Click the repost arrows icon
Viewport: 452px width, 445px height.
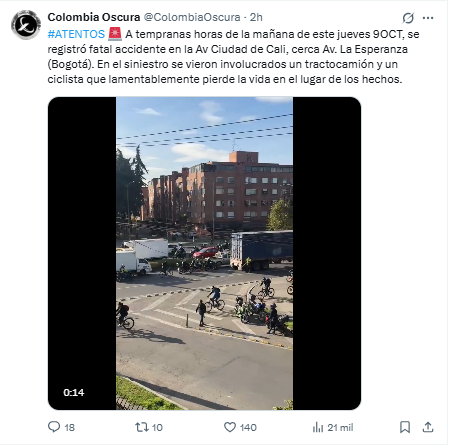[x=141, y=427]
